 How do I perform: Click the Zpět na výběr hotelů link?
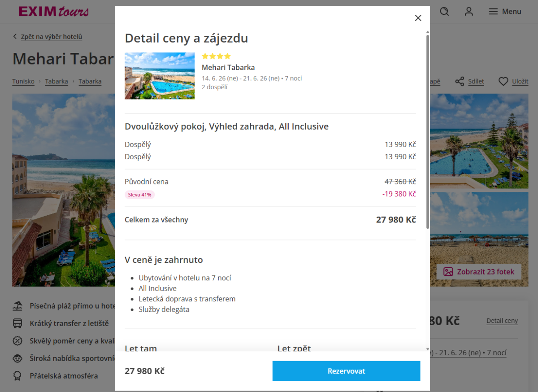tap(52, 37)
